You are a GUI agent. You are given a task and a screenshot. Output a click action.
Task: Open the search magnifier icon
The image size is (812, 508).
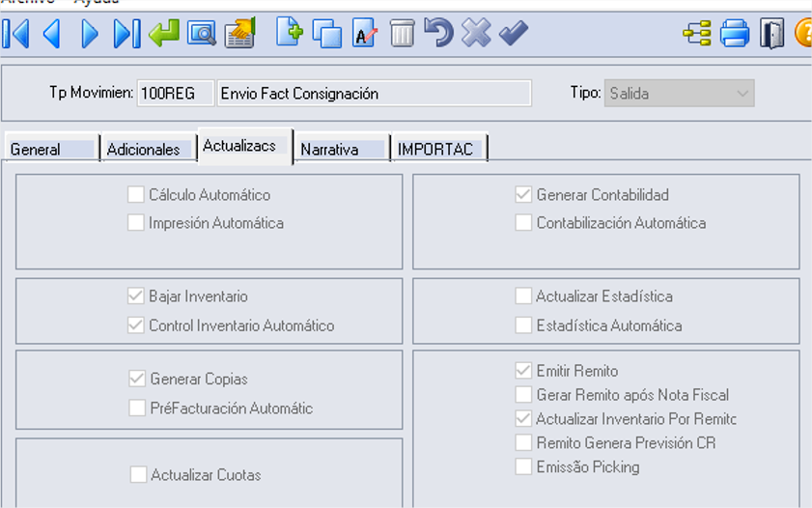[x=202, y=34]
